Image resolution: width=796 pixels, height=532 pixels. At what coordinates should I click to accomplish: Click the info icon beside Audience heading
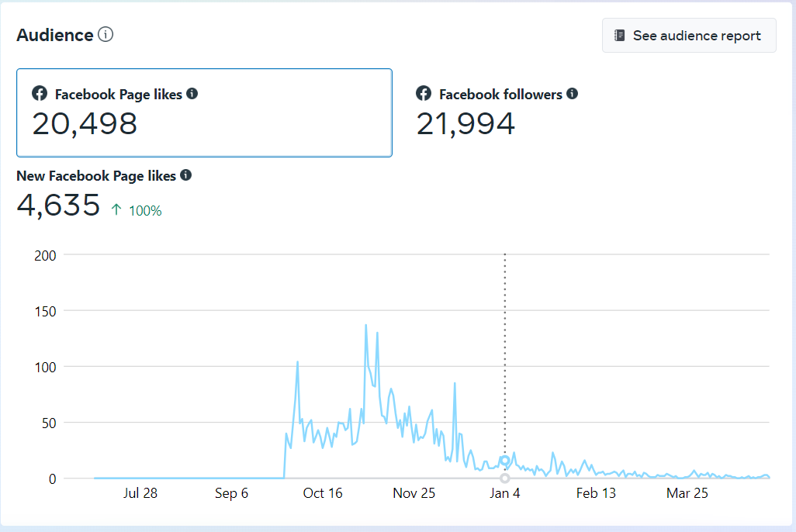pos(106,35)
